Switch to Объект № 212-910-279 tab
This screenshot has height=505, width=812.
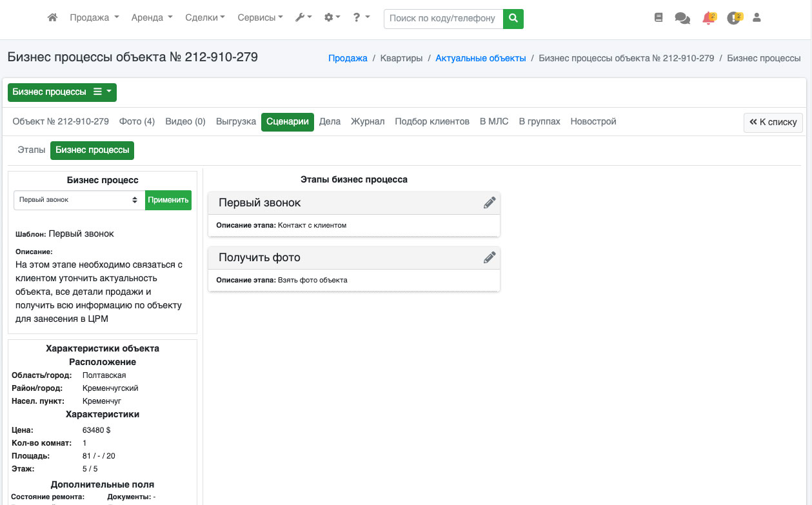pyautogui.click(x=61, y=121)
